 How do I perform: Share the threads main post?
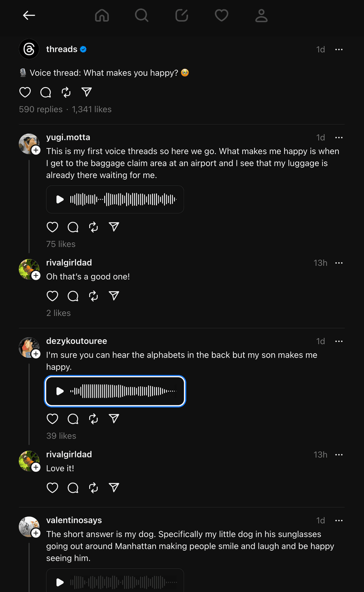click(x=87, y=92)
